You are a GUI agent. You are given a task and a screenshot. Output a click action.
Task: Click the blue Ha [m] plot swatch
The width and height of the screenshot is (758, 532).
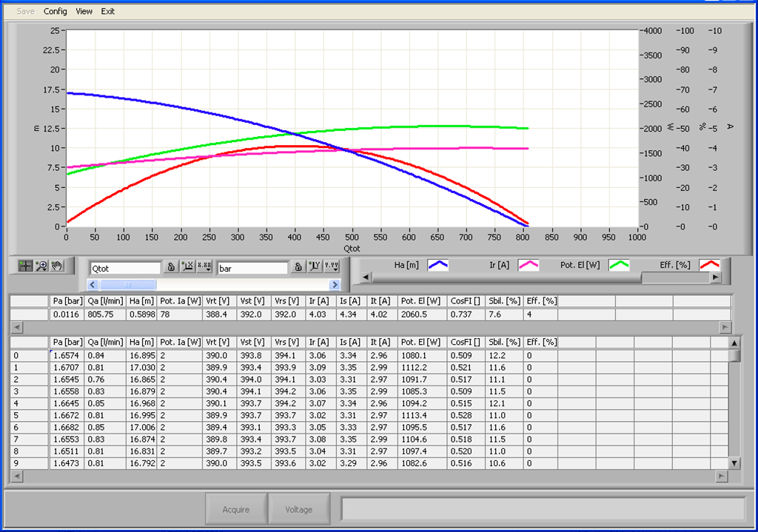(438, 265)
